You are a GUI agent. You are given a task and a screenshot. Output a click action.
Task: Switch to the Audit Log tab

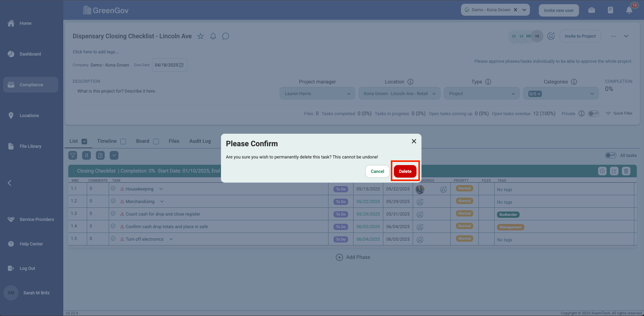coord(200,141)
